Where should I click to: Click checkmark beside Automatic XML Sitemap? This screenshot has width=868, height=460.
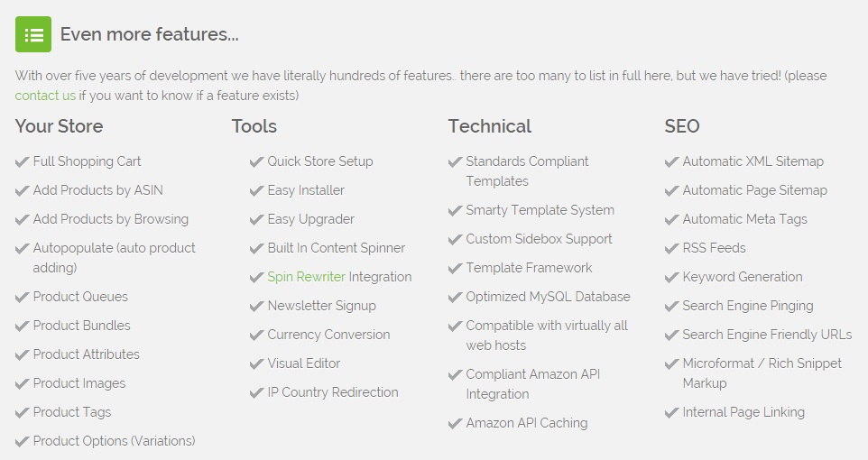tap(671, 162)
